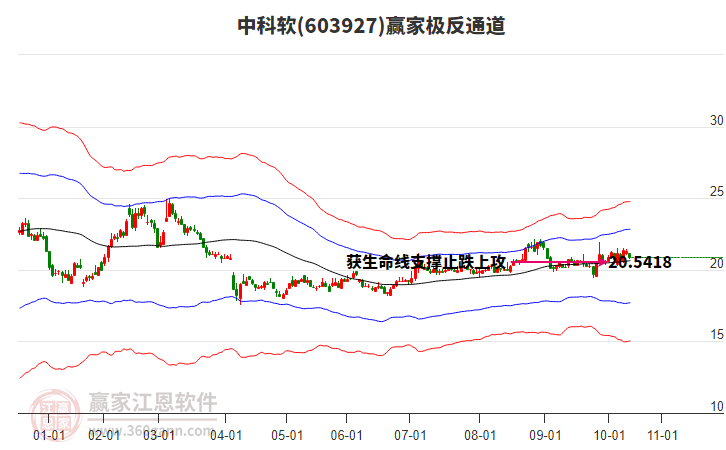Click the x-axis date 10-01
Screen dimensions: 726x450
click(609, 436)
